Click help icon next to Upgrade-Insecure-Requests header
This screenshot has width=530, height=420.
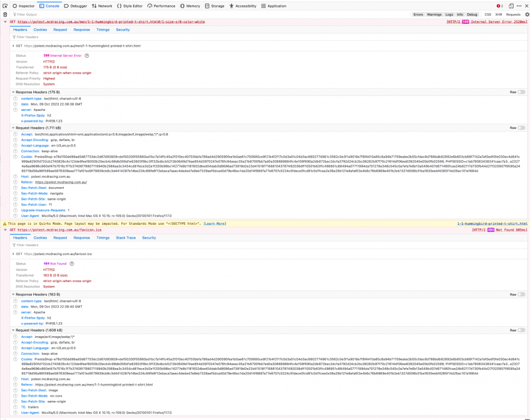[x=15, y=211]
